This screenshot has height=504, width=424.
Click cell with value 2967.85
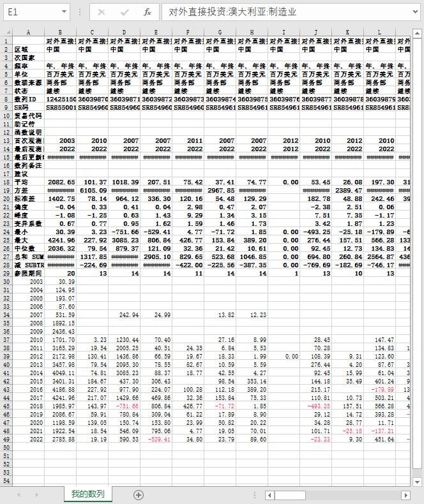pyautogui.click(x=220, y=191)
